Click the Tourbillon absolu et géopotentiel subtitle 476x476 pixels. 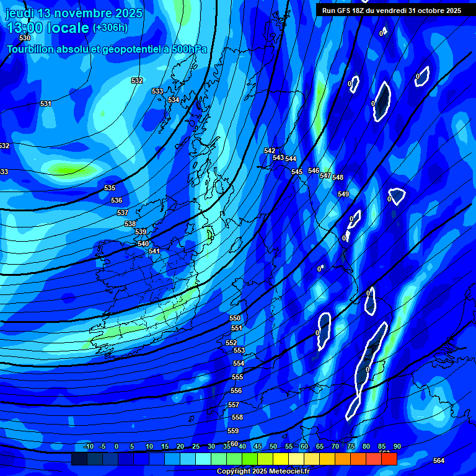tap(107, 49)
